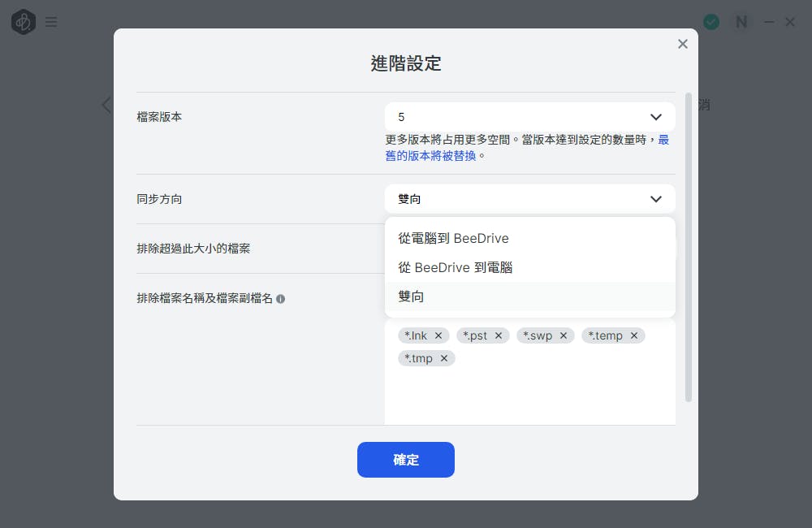Expand the 檔案版本 dropdown showing 5

529,117
